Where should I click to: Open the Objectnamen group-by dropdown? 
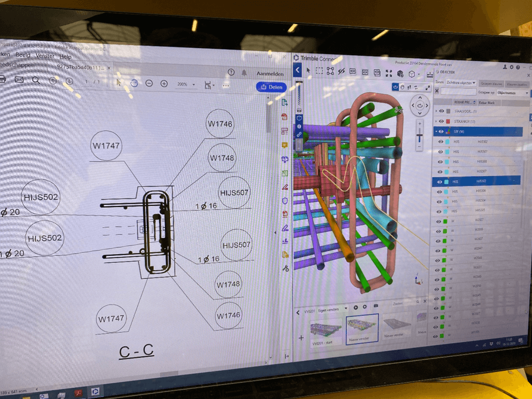coord(513,93)
